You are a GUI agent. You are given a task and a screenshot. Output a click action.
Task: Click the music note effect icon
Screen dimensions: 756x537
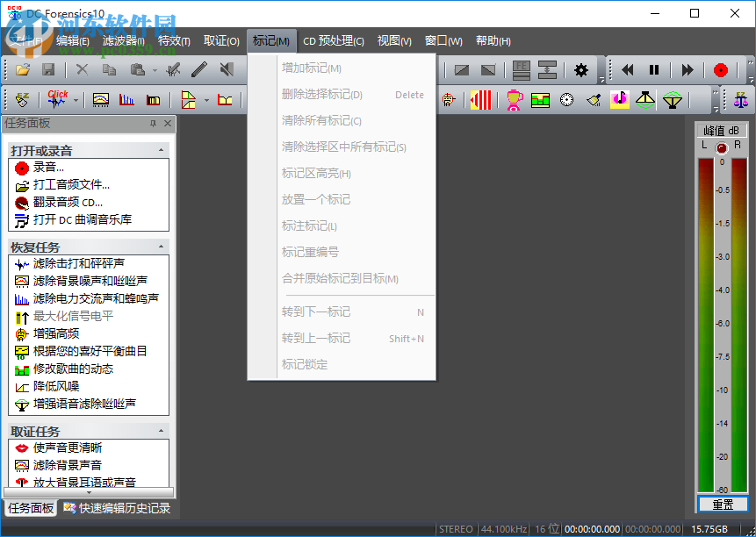[x=620, y=100]
